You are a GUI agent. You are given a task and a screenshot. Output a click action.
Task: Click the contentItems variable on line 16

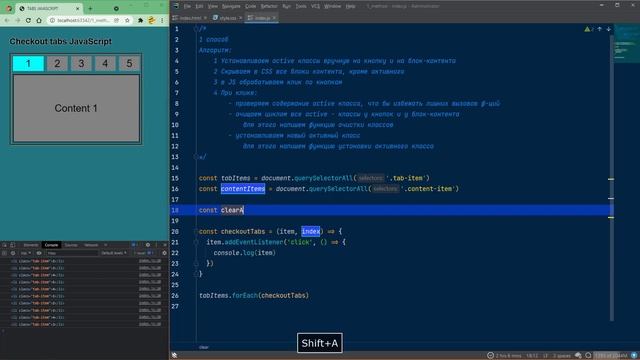[243, 189]
